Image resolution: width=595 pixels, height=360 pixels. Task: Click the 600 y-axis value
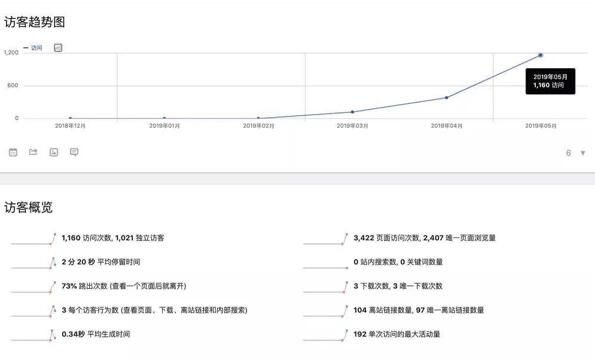(x=13, y=85)
